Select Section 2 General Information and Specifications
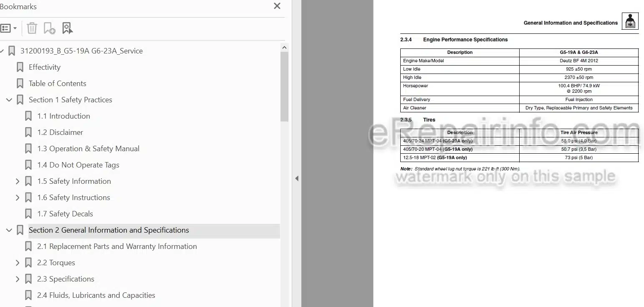The width and height of the screenshot is (644, 307). (x=109, y=230)
